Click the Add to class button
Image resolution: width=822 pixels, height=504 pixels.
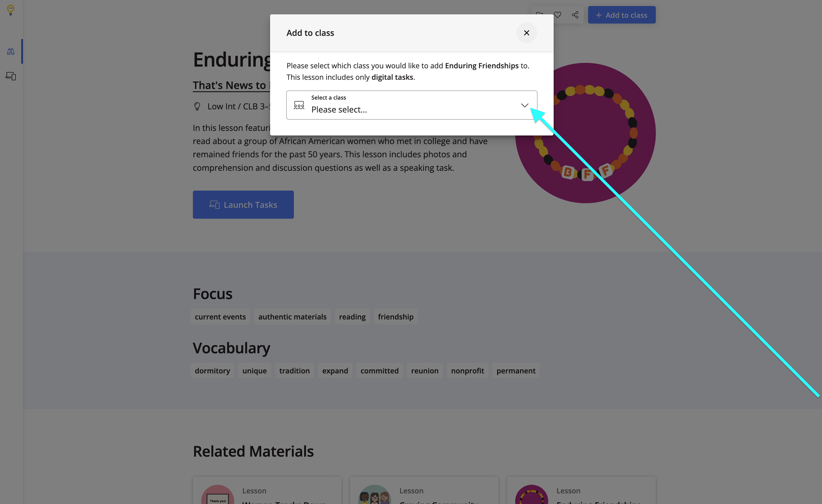tap(621, 15)
